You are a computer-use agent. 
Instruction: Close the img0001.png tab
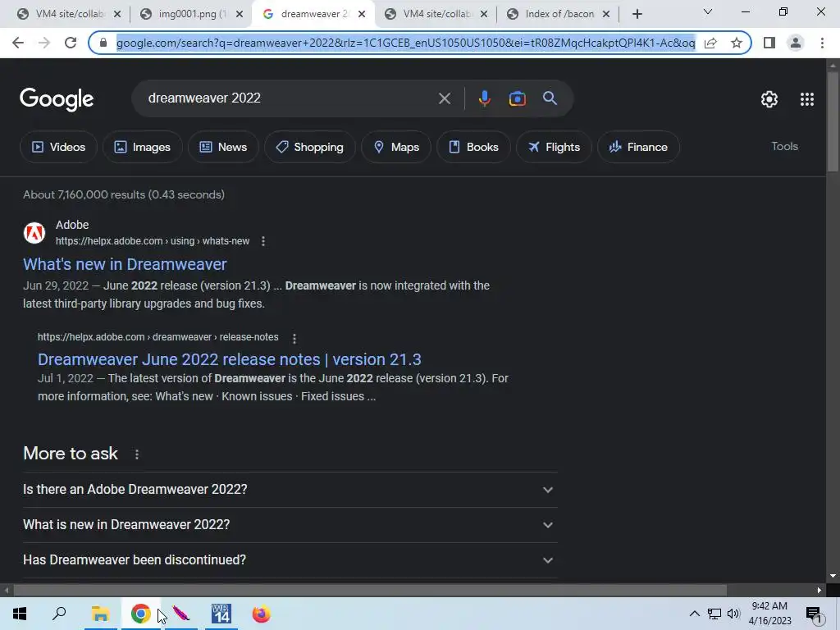click(x=240, y=15)
